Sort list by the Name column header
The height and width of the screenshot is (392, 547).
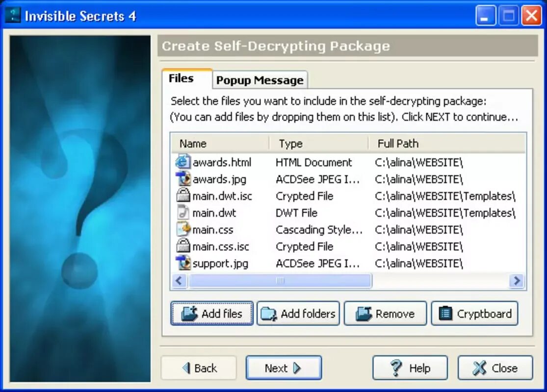[x=220, y=144]
